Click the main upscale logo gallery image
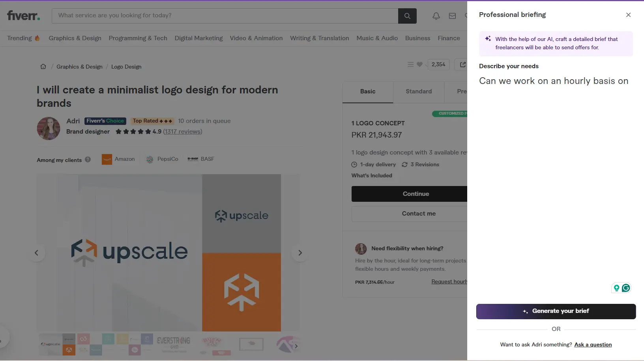The image size is (644, 361). coord(159,253)
